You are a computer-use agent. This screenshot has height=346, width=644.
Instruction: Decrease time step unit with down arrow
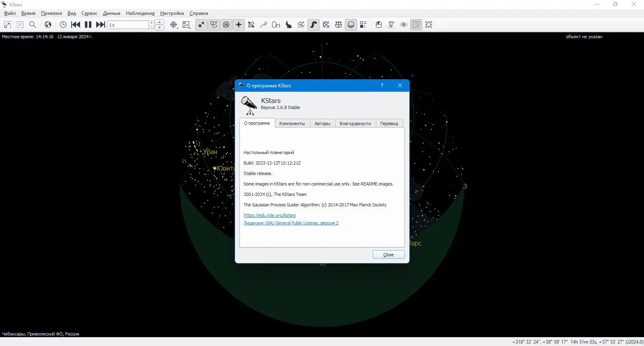160,27
